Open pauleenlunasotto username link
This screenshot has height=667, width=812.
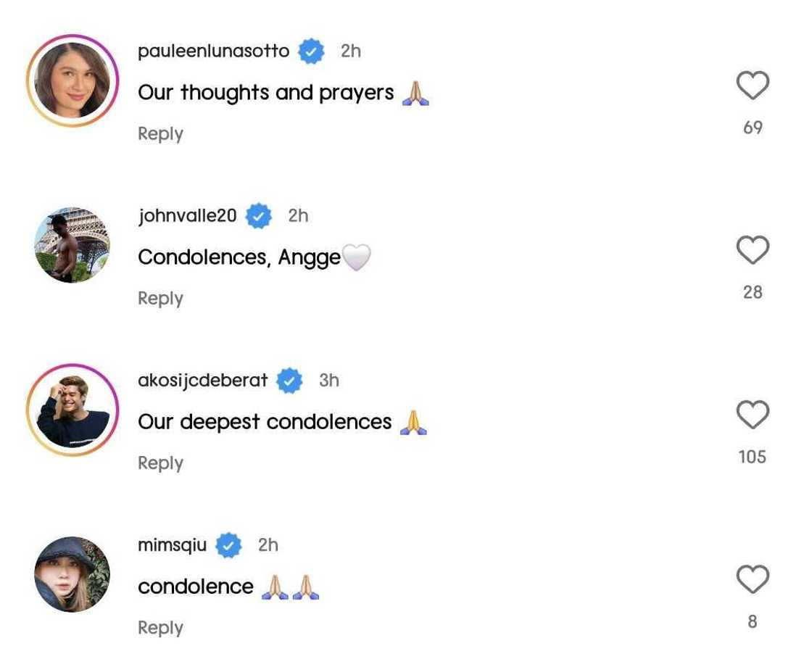click(x=213, y=51)
